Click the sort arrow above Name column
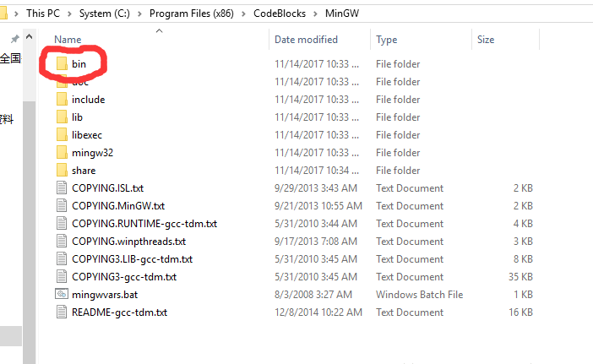The height and width of the screenshot is (364, 593). (159, 30)
